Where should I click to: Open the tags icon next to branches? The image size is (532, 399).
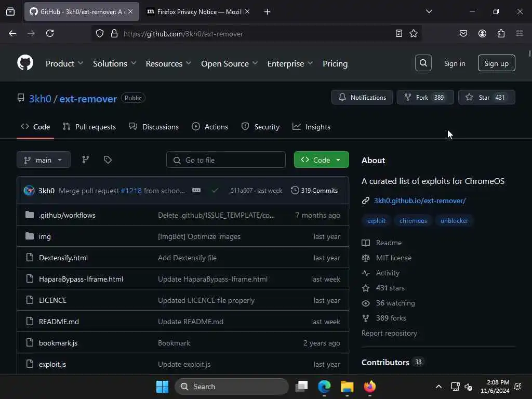108,159
